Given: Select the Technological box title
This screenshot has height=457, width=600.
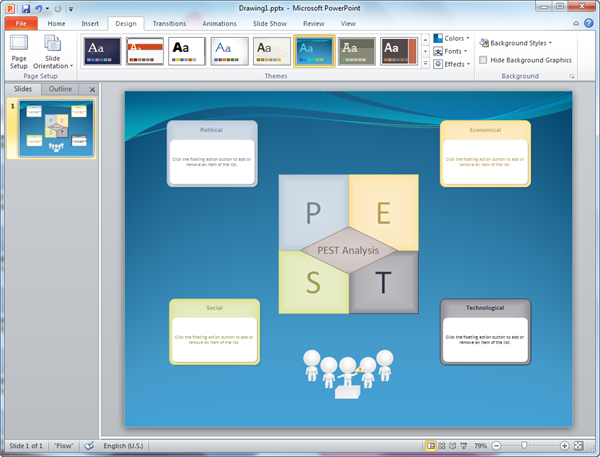Looking at the screenshot, I should coord(485,308).
